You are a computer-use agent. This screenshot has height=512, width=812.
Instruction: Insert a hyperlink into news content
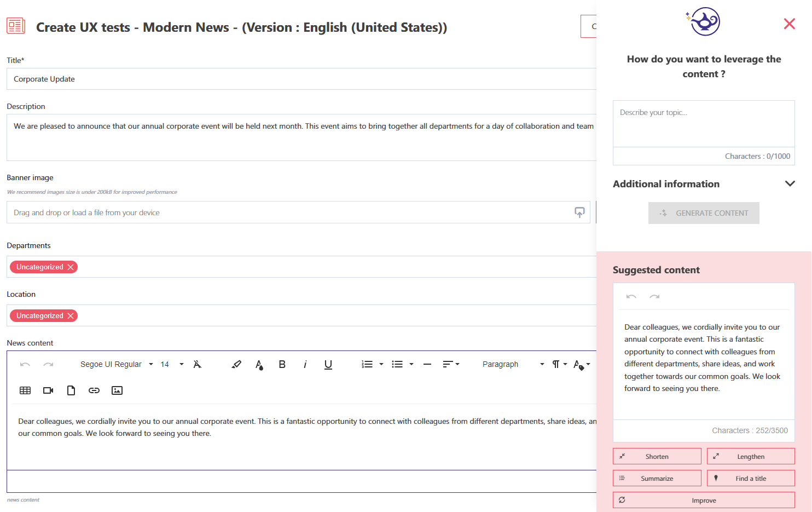click(x=94, y=390)
